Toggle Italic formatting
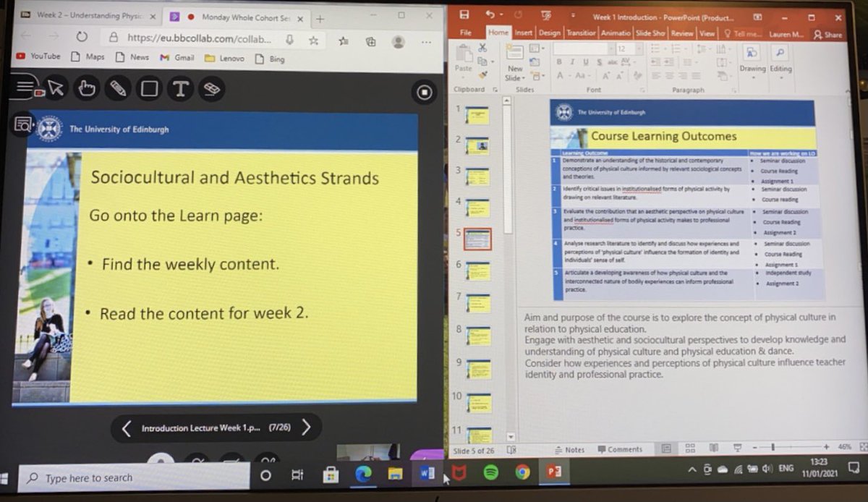This screenshot has height=502, width=868. pos(573,62)
